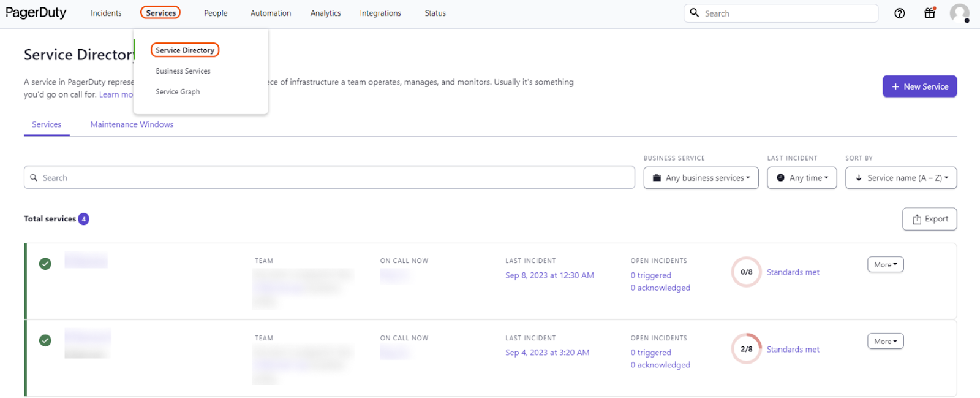Click the 0/8 standards progress circle
Screen dimensions: 980x398
(746, 272)
